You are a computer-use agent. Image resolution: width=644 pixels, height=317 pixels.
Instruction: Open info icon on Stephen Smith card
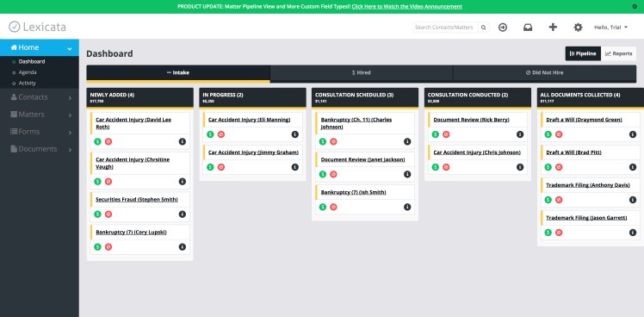pyautogui.click(x=183, y=214)
